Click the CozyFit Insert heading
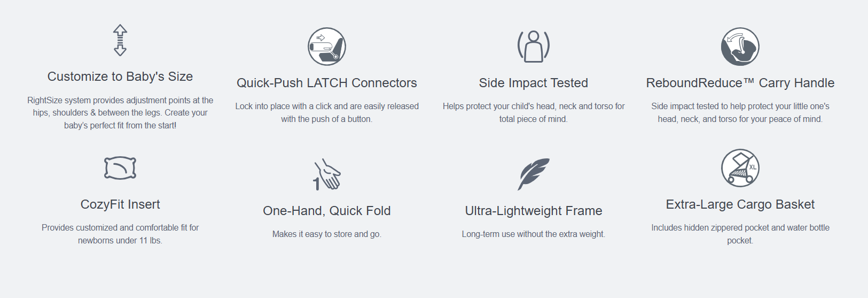Image resolution: width=868 pixels, height=298 pixels. (x=120, y=204)
